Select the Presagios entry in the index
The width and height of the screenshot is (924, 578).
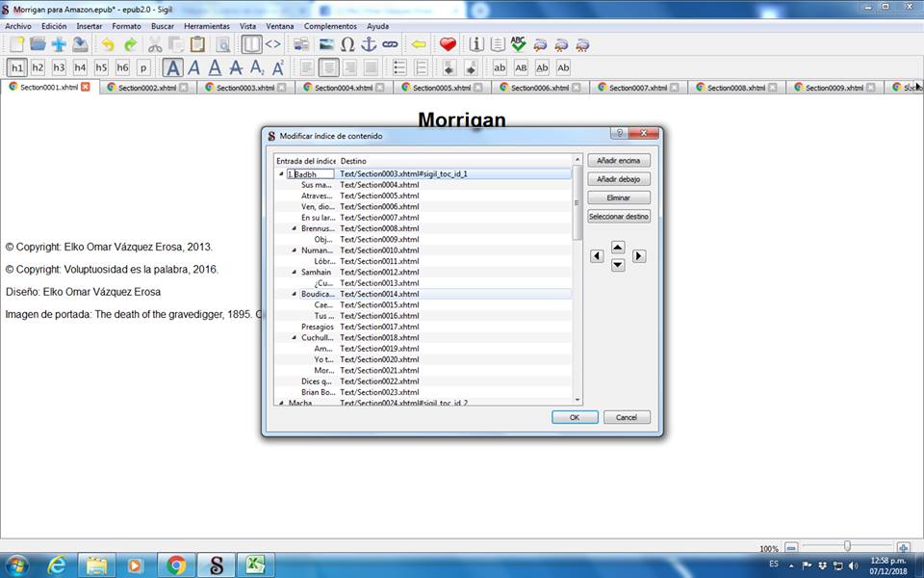[317, 327]
